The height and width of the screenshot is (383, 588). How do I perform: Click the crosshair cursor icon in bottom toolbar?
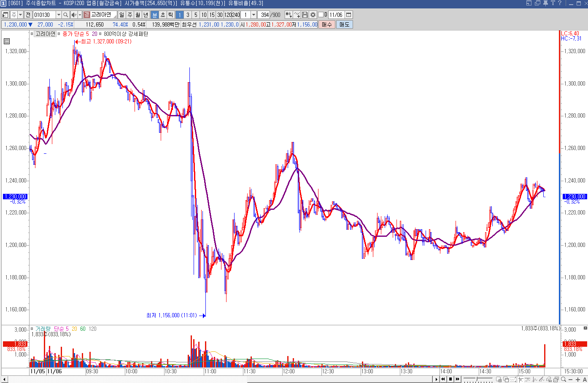521,379
